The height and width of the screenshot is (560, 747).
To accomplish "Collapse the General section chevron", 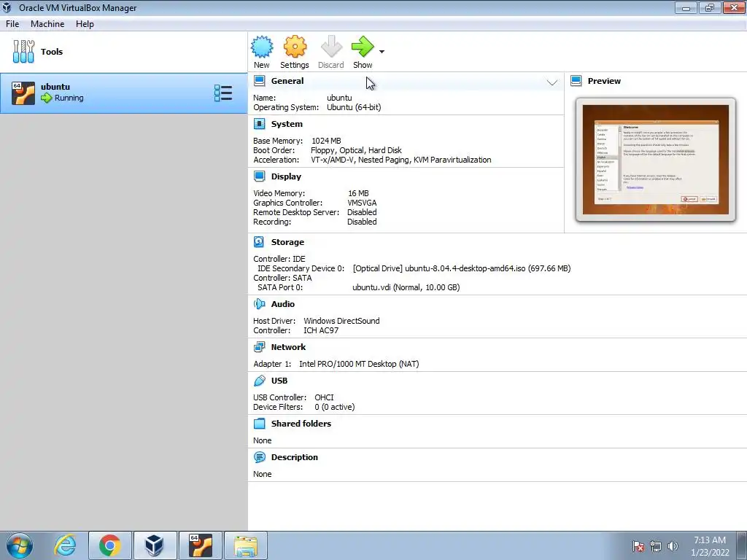I will click(551, 83).
